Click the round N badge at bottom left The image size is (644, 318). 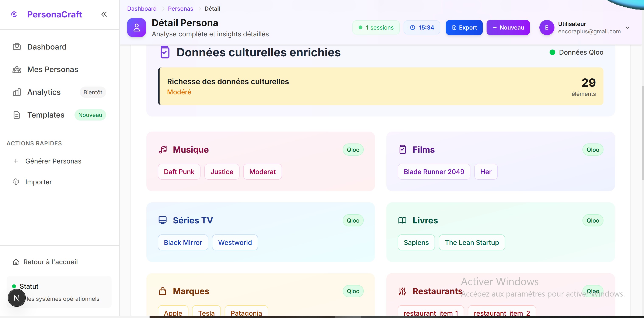[x=17, y=298]
